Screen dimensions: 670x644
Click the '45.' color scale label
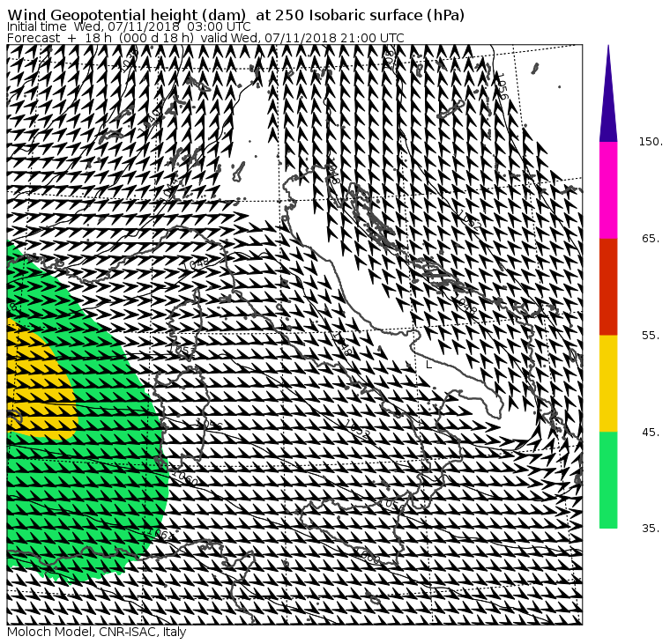point(651,433)
